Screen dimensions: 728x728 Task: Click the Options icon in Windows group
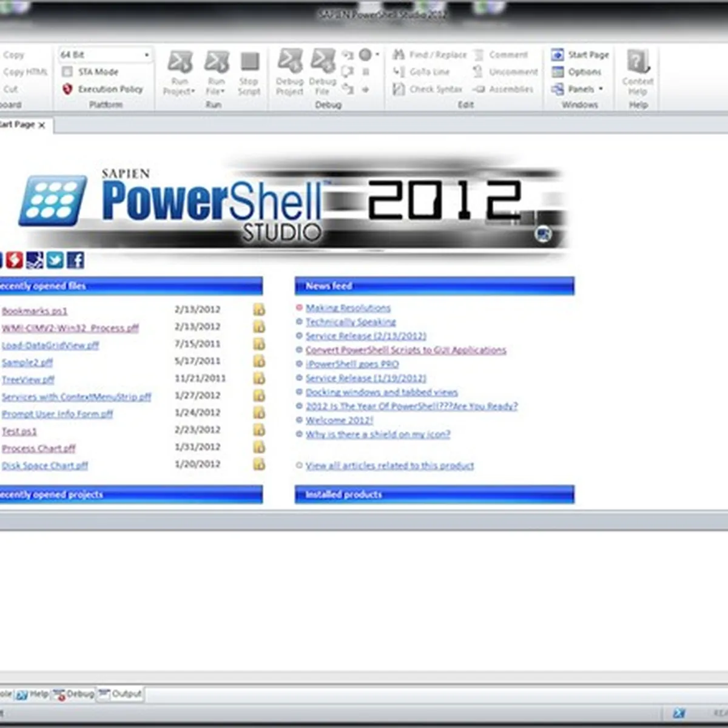point(558,72)
